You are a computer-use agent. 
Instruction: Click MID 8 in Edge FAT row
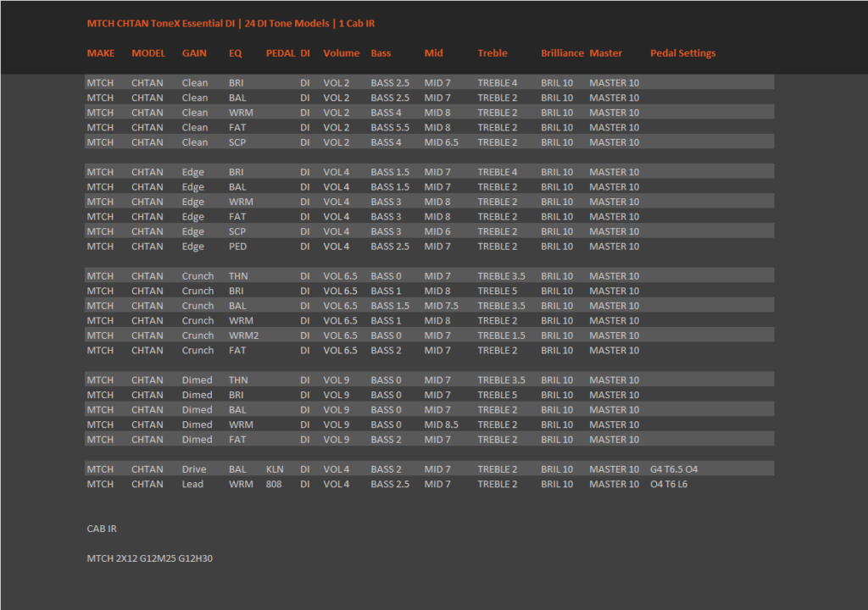click(x=437, y=218)
